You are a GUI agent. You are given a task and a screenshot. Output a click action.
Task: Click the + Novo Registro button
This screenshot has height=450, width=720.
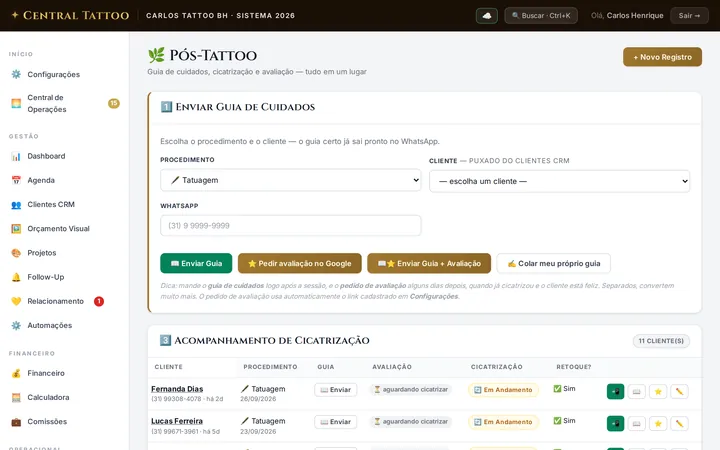tap(662, 57)
